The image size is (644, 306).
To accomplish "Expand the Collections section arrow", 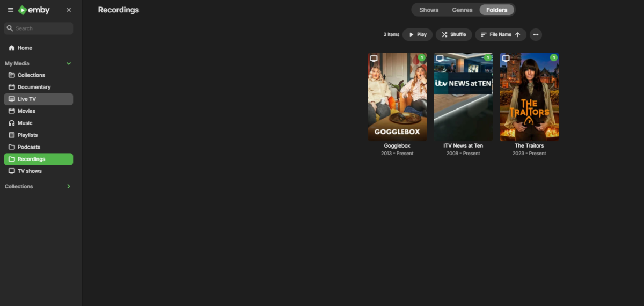I will [x=68, y=186].
